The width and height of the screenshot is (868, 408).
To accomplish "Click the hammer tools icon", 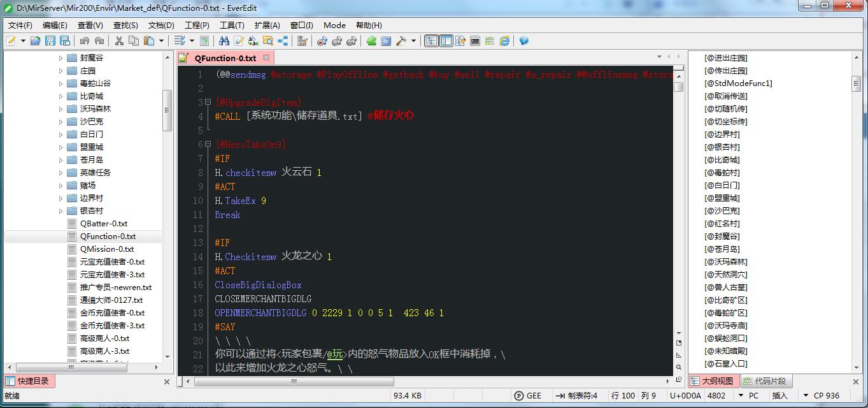I will tap(401, 41).
